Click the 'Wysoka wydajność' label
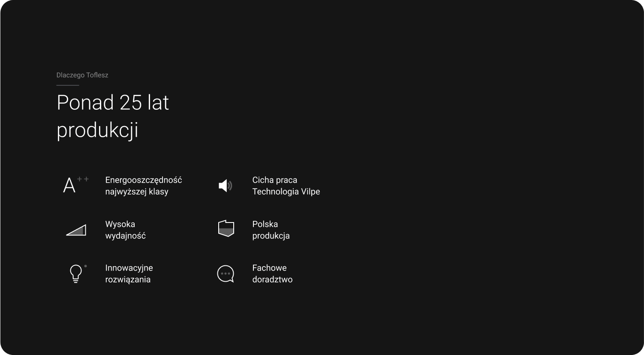The width and height of the screenshot is (644, 355). pos(125,230)
